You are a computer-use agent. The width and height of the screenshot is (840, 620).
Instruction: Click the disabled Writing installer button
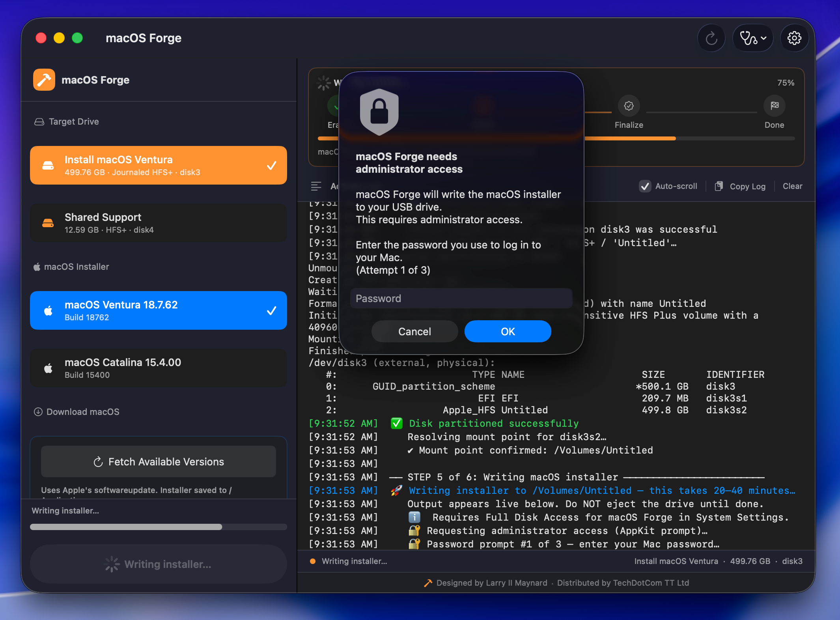(159, 564)
